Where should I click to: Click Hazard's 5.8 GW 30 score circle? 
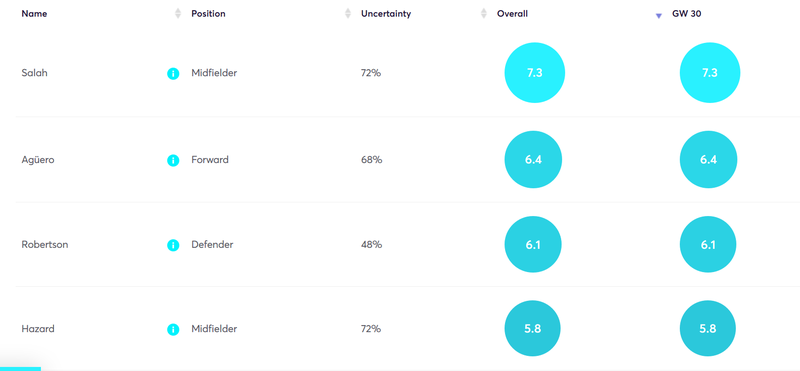pos(708,329)
